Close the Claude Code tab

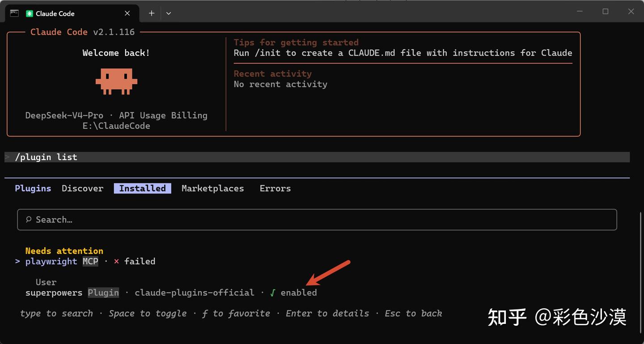[x=127, y=13]
